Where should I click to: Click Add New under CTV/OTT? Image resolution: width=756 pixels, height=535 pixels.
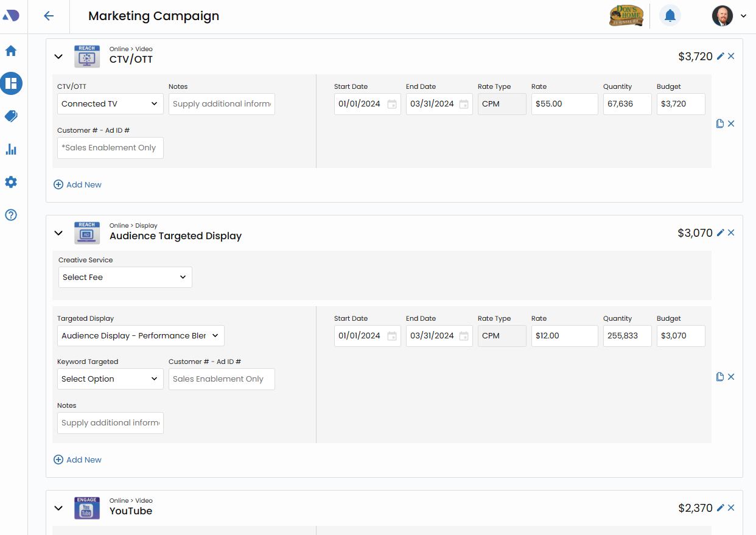pyautogui.click(x=78, y=184)
